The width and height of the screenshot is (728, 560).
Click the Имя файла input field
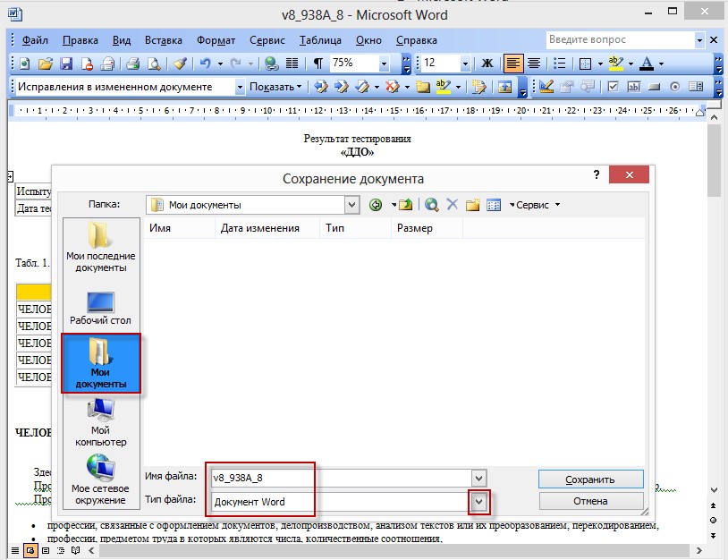click(x=342, y=478)
